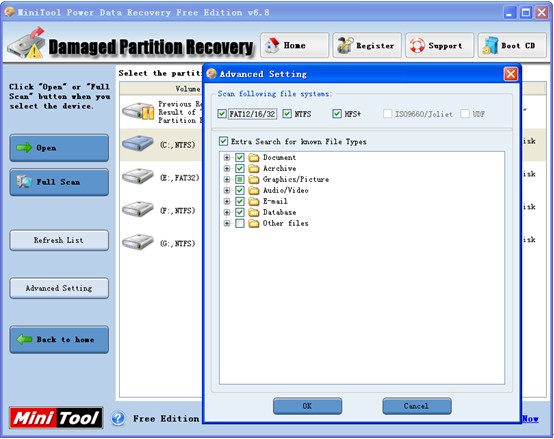Viewport: 554px width, 439px height.
Task: Expand the Document tree node
Action: point(227,158)
